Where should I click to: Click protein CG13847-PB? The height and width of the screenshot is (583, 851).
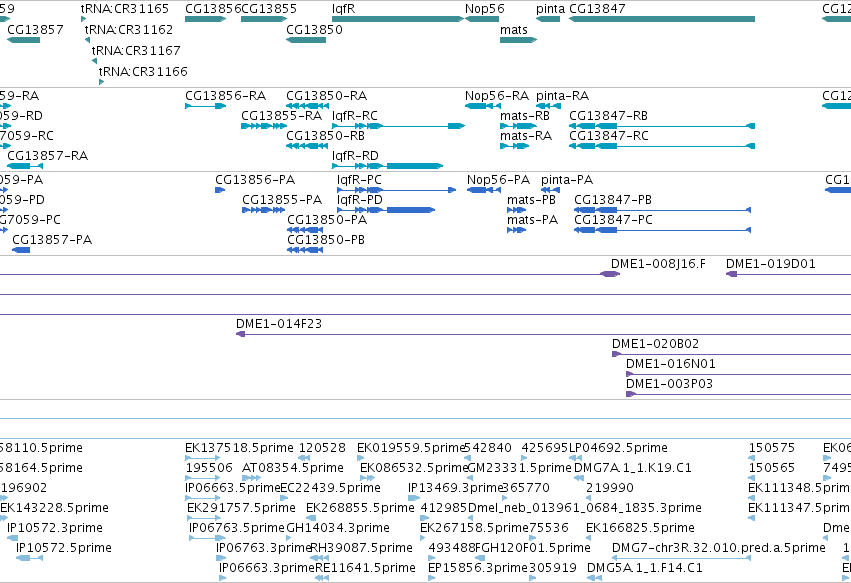(x=663, y=210)
